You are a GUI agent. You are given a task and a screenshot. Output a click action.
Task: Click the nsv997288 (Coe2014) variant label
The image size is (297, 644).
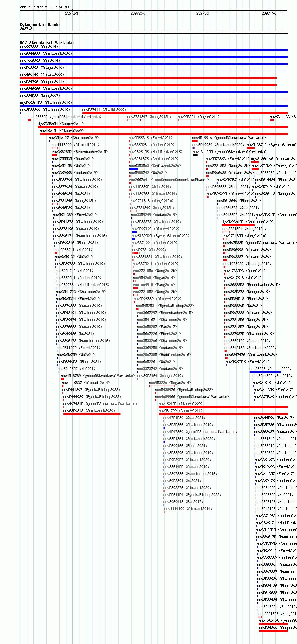(38, 47)
